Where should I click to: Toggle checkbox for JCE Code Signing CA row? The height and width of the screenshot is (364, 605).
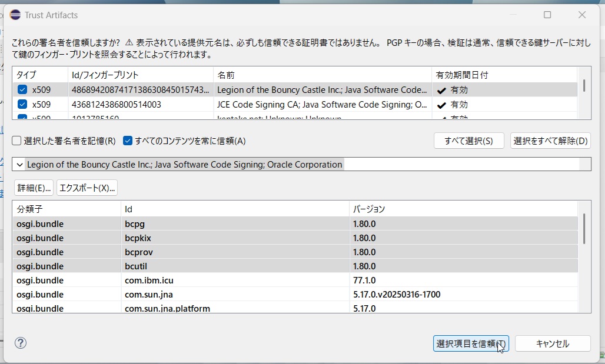(x=22, y=105)
